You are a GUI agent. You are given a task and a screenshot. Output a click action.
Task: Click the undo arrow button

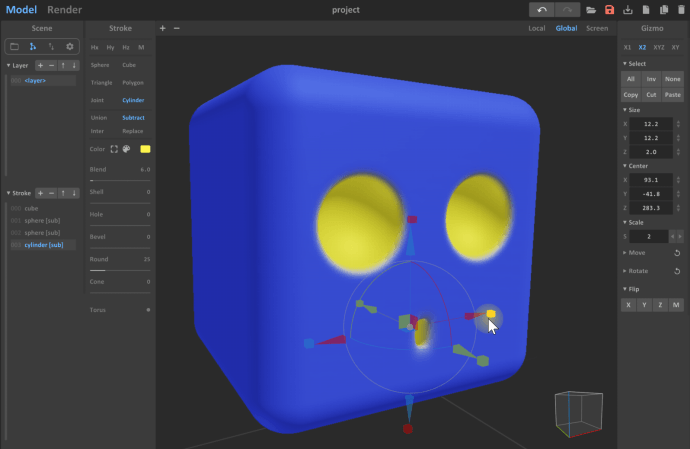click(541, 10)
